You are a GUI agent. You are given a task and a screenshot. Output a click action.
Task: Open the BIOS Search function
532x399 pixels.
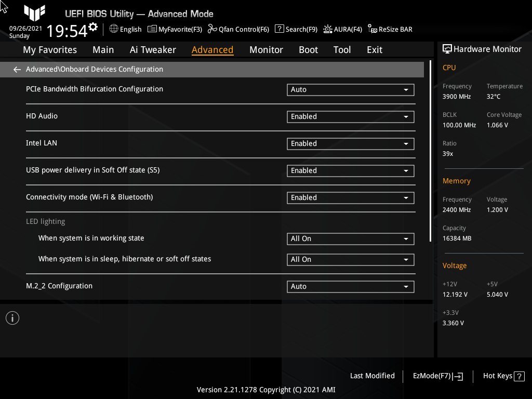click(296, 29)
